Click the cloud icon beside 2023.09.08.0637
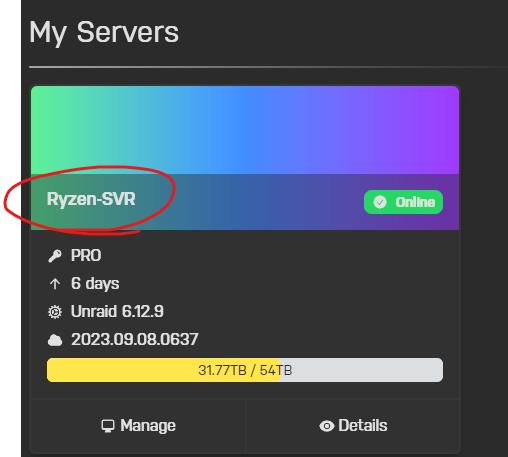Image resolution: width=508 pixels, height=457 pixels. pyautogui.click(x=55, y=340)
